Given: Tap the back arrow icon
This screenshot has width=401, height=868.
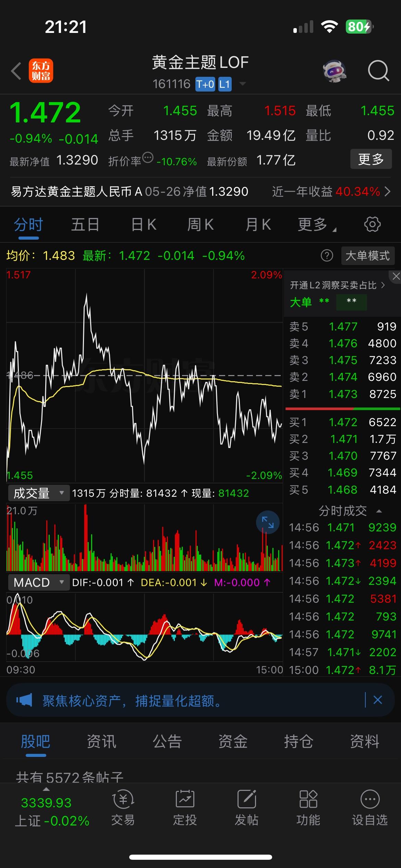Looking at the screenshot, I should pos(16,71).
